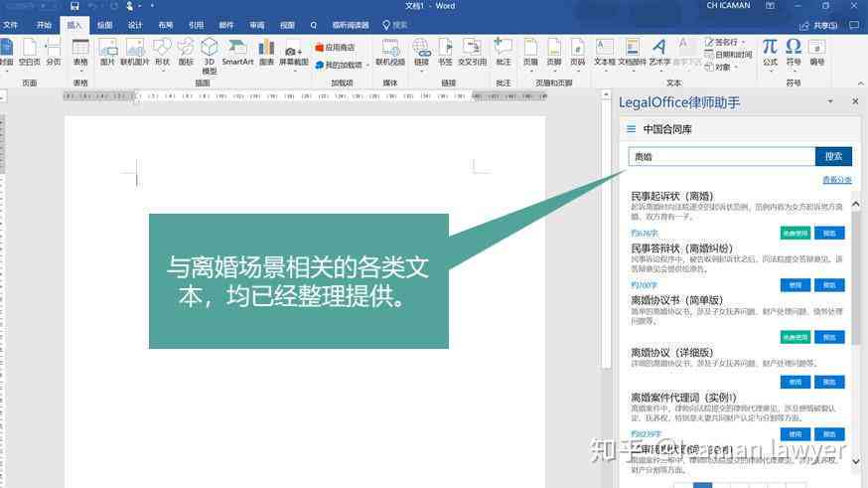Insert a SmartArt graphic
The image size is (868, 488).
(237, 54)
